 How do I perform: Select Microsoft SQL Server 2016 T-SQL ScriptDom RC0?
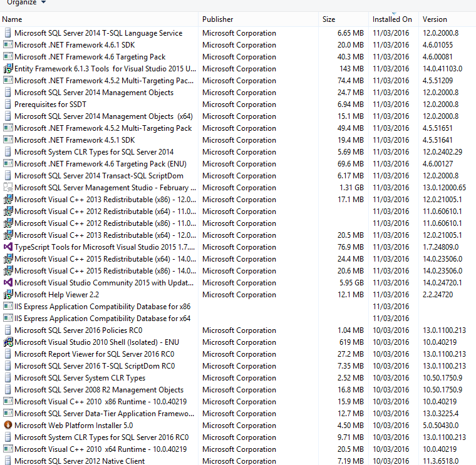tap(238, 366)
